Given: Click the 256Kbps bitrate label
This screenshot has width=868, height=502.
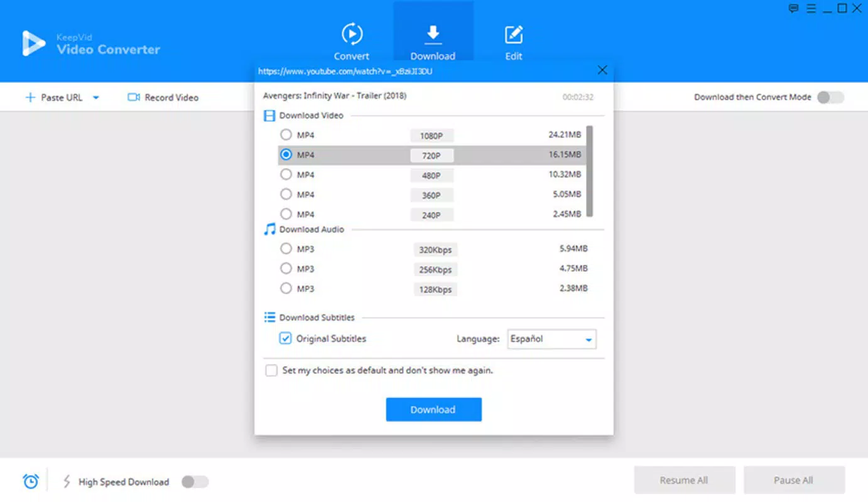Looking at the screenshot, I should (435, 270).
